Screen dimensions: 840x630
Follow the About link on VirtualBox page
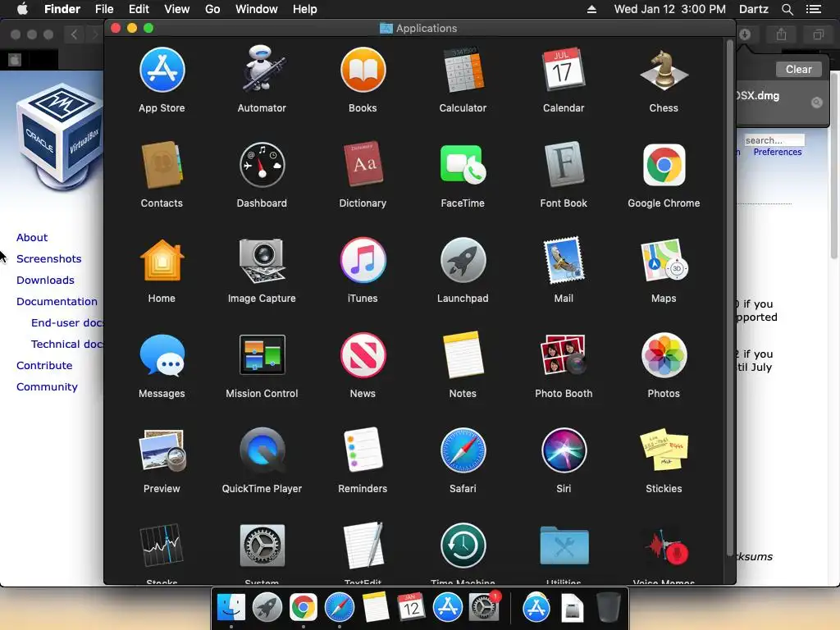point(32,237)
